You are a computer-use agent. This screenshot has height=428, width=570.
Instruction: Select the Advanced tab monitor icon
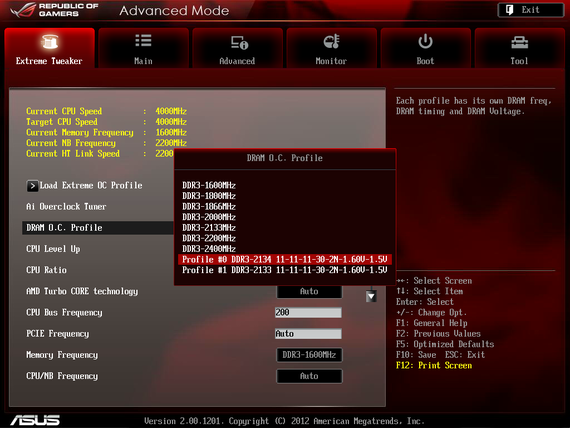pos(239,42)
